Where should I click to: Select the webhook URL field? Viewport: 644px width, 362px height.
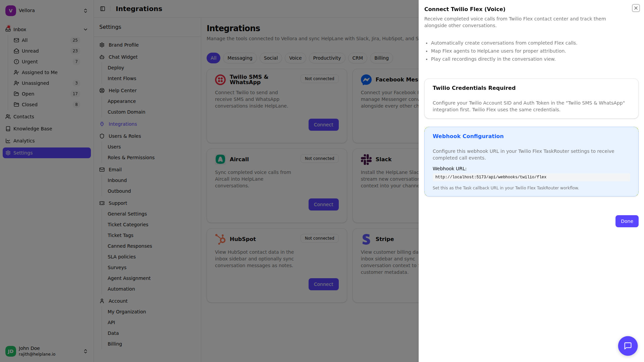point(531,177)
